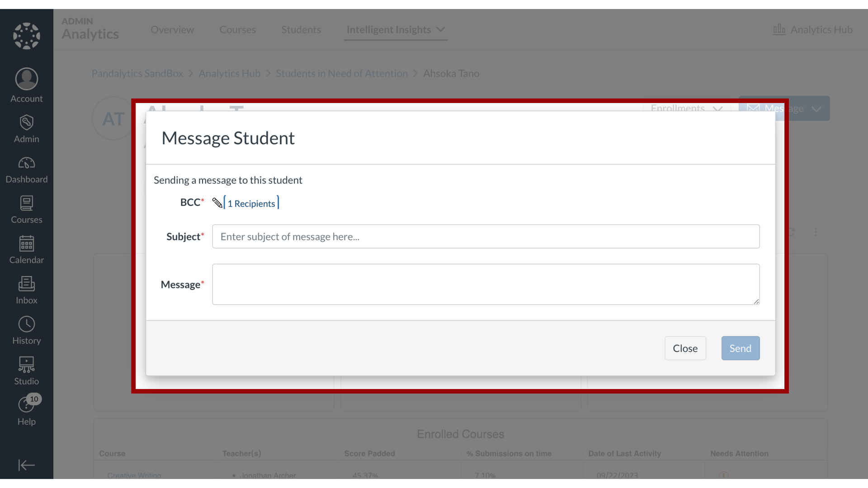868x488 pixels.
Task: Click the Needs Attention warning icon for Creative Writing
Action: click(724, 475)
